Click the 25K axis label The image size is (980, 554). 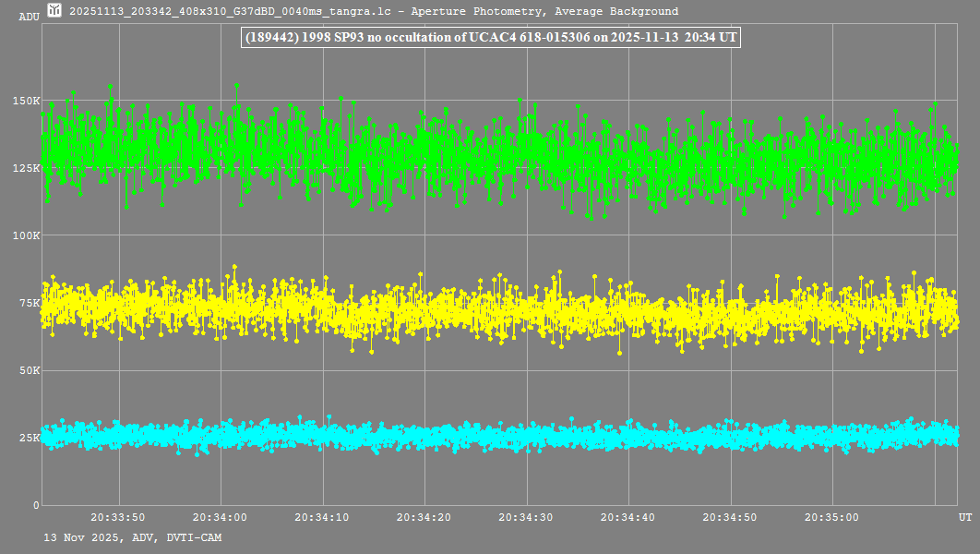(30, 438)
